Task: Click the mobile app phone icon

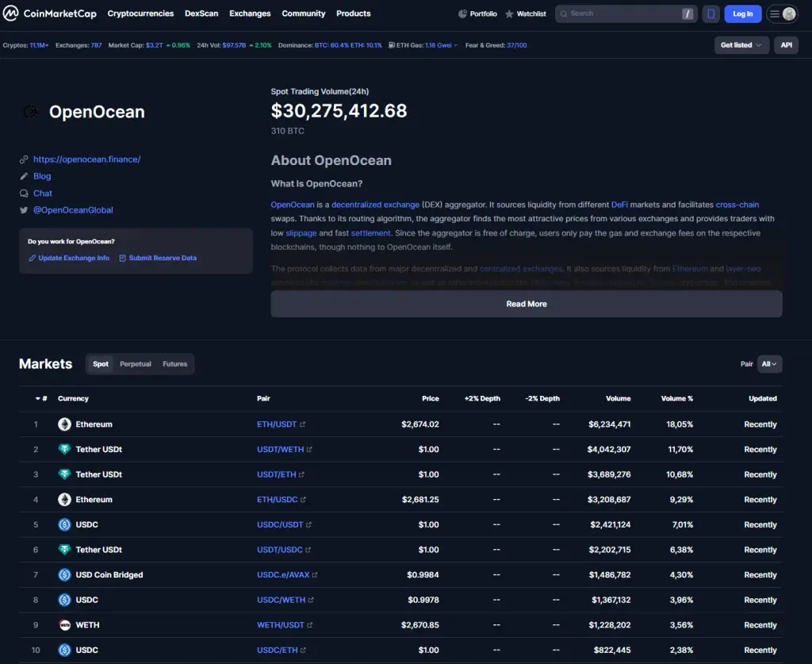Action: coord(711,14)
